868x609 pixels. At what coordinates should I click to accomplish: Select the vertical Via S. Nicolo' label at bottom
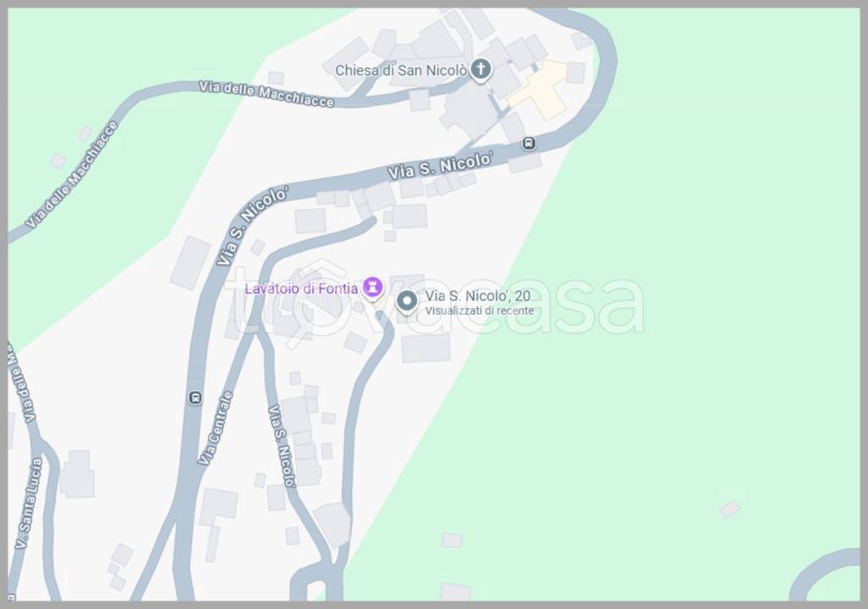coord(281,446)
